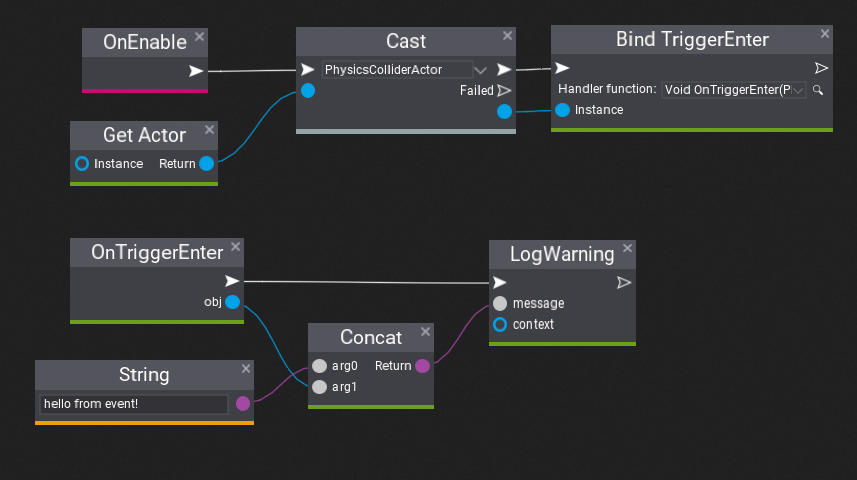Viewport: 857px width, 480px height.
Task: Click the Bind TriggerEnter execution output arrow
Action: click(821, 68)
